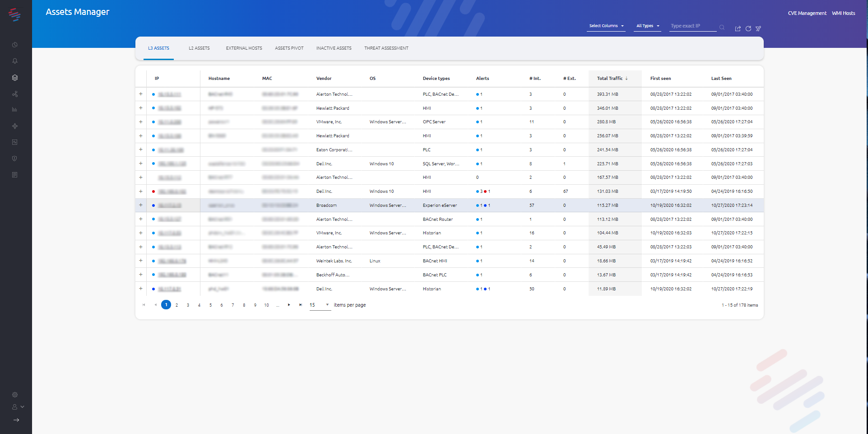Click the company logo at top left
Viewport: 868px width, 434px height.
tap(14, 14)
